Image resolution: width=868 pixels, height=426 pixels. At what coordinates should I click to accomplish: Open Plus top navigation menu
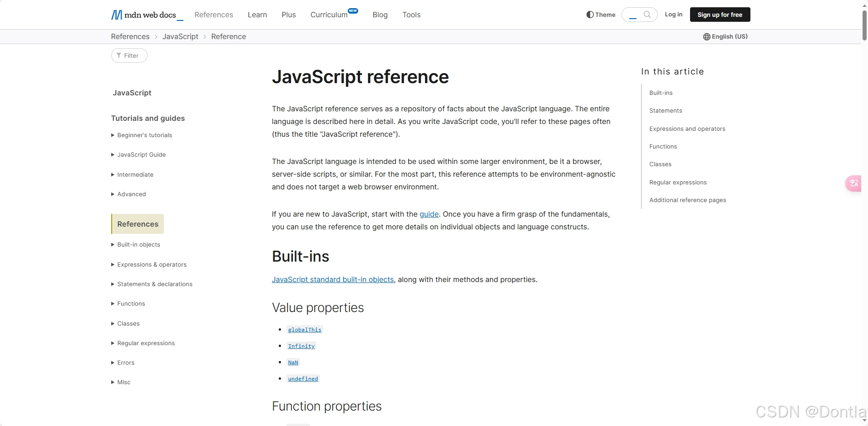pos(289,15)
